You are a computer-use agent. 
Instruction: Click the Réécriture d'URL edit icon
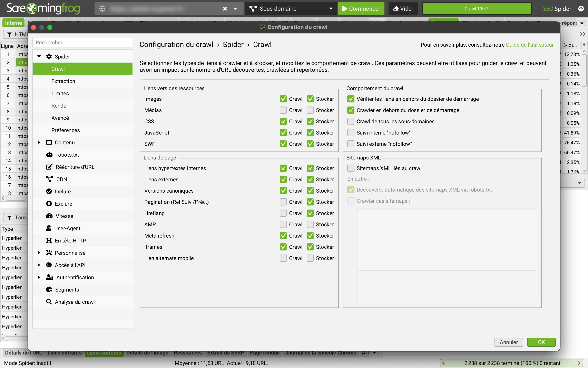coord(49,167)
